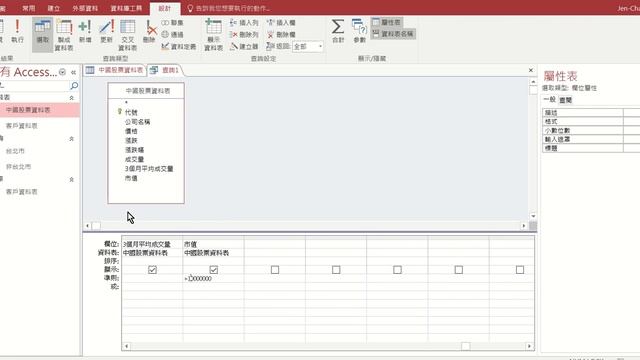The height and width of the screenshot is (360, 640).
Task: Select the 查閱 tab in property sheet
Action: click(565, 100)
